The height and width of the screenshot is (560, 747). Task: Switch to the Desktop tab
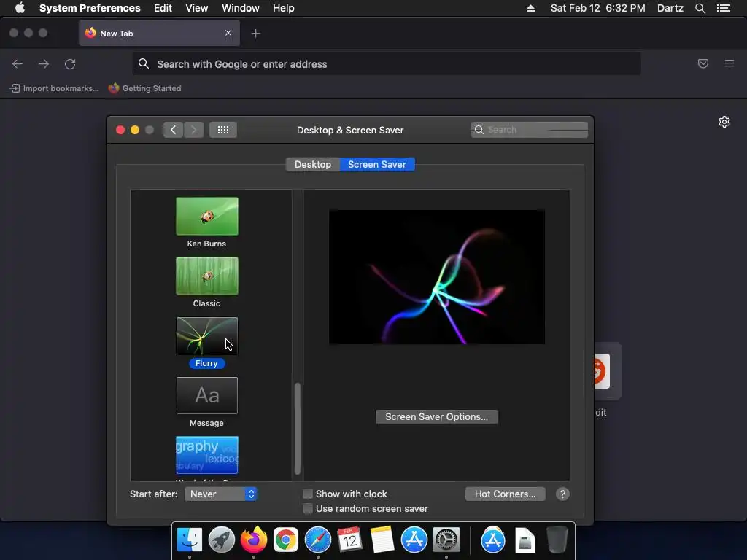(312, 164)
